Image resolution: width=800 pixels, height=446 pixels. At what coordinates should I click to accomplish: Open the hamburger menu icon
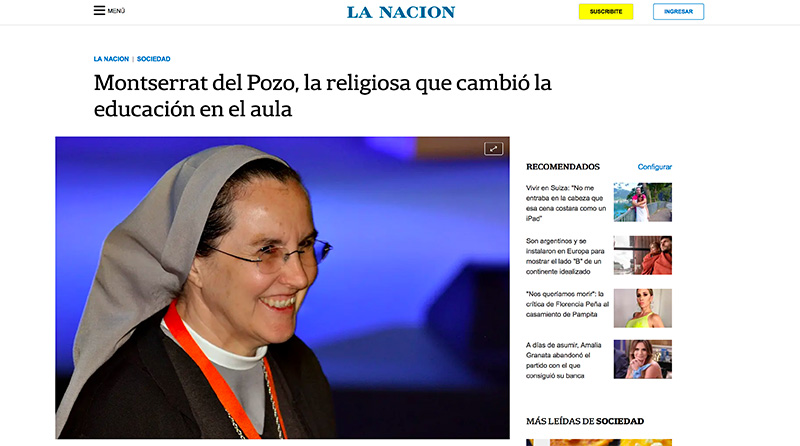99,10
